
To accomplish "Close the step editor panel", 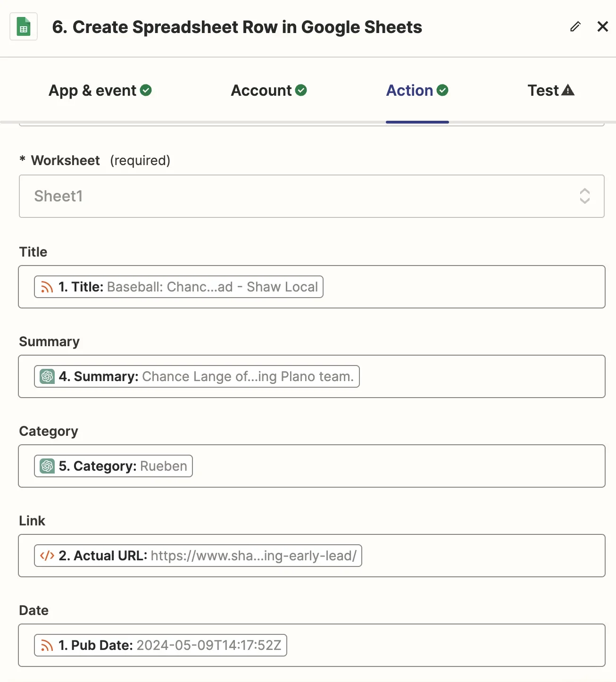I will (x=602, y=27).
